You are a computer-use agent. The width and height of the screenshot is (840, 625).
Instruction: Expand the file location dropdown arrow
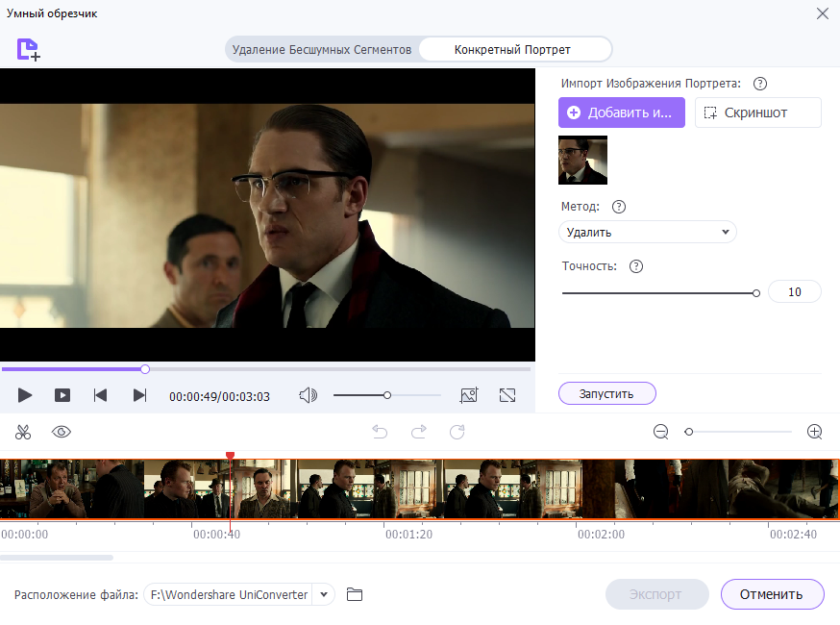(x=324, y=594)
